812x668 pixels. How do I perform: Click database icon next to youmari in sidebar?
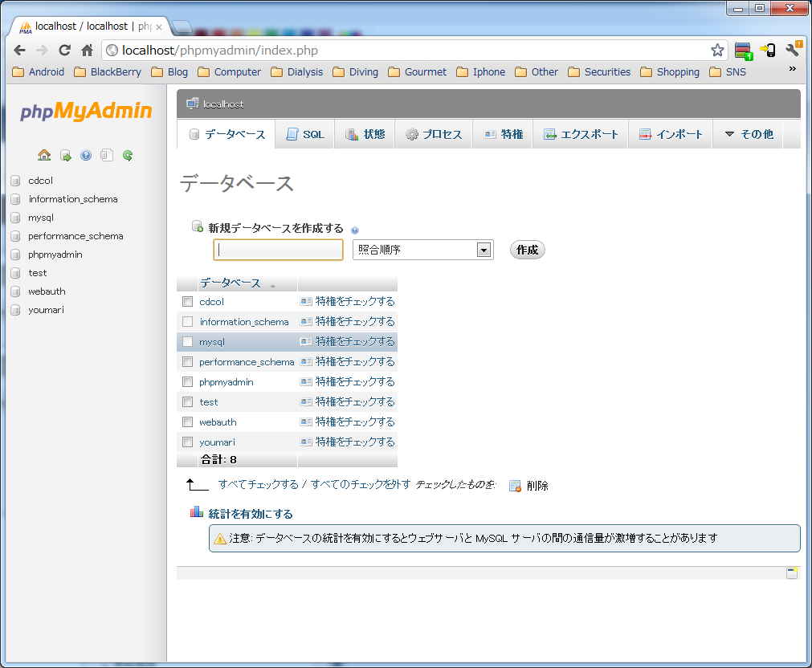(15, 310)
